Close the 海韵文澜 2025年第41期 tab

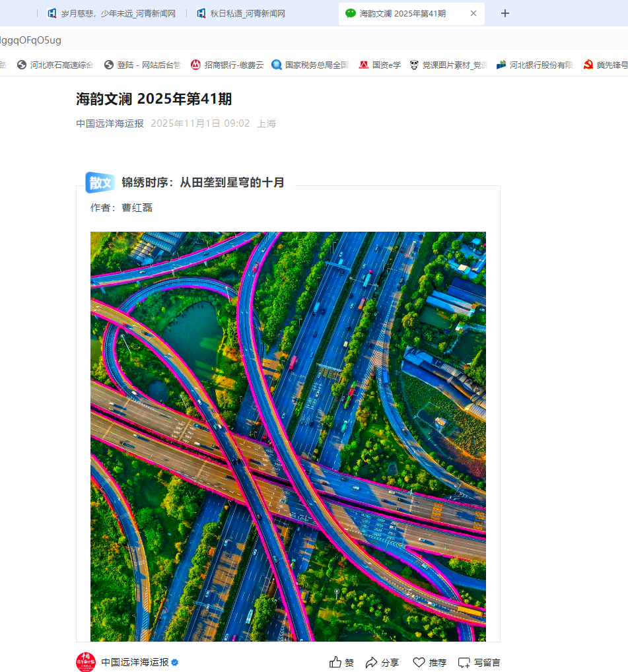click(473, 13)
